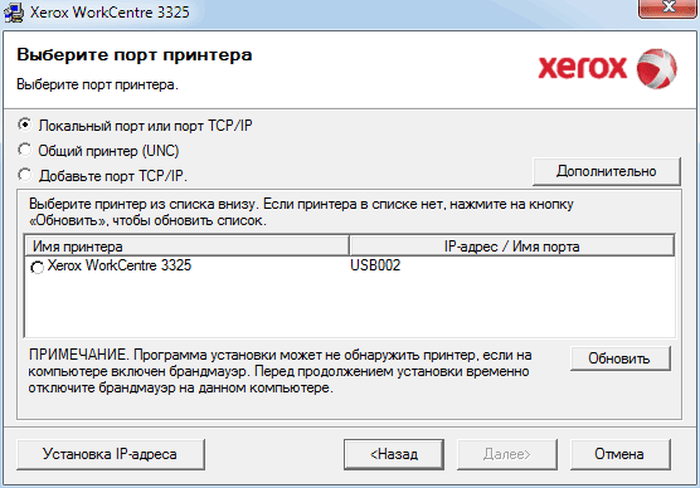700x488 pixels.
Task: Click the 'Далее>' next button
Action: (x=507, y=454)
